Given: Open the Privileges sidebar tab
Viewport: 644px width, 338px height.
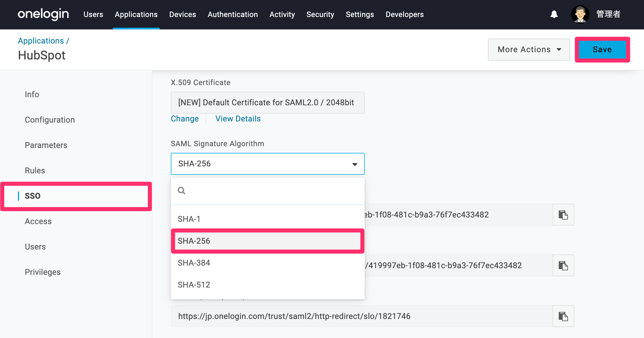Looking at the screenshot, I should coord(43,272).
